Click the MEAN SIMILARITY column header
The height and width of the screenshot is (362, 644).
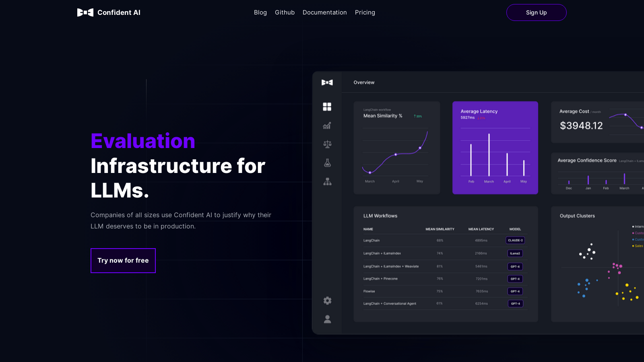pos(440,229)
